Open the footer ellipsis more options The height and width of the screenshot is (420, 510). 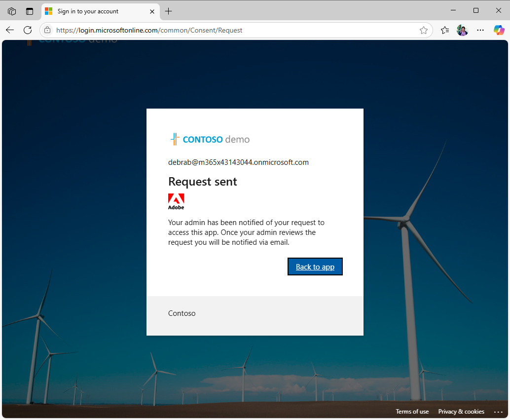click(498, 412)
